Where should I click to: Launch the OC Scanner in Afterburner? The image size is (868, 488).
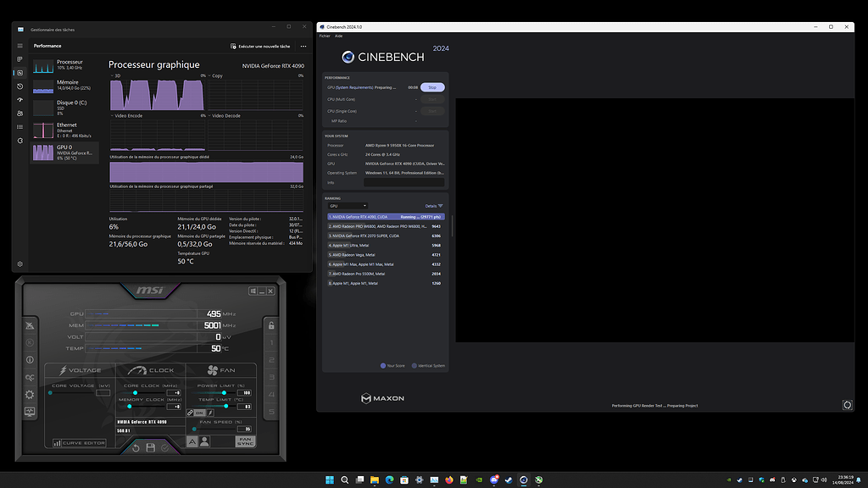coord(29,378)
